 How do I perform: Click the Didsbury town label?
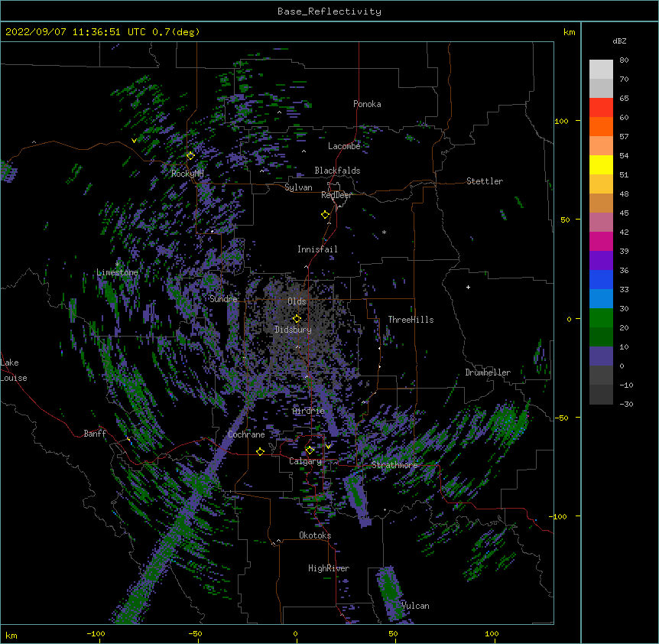293,330
